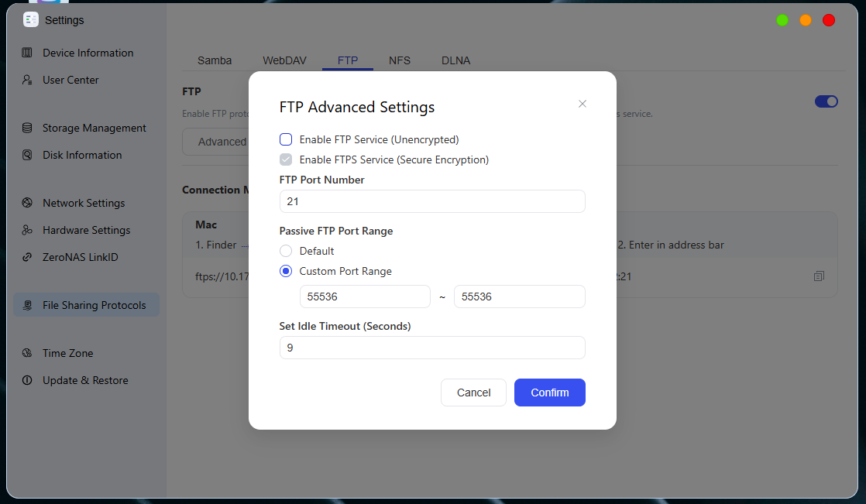Screen dimensions: 866x504
Task: Switch to the Samba tab
Action: point(215,60)
